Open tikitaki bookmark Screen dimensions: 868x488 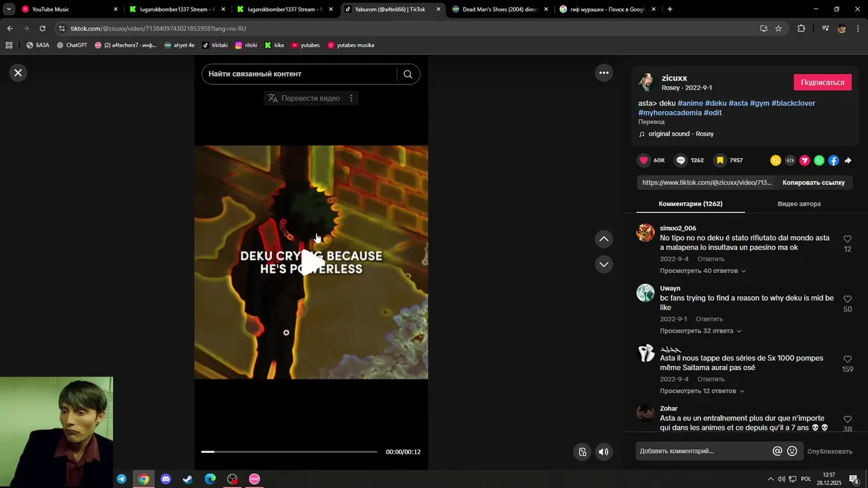click(215, 45)
